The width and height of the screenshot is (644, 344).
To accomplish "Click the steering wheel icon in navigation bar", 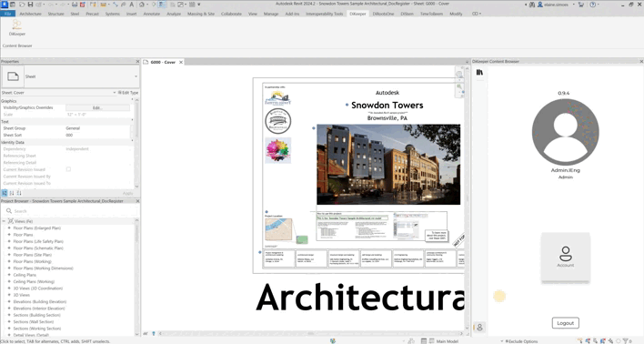I will click(459, 74).
